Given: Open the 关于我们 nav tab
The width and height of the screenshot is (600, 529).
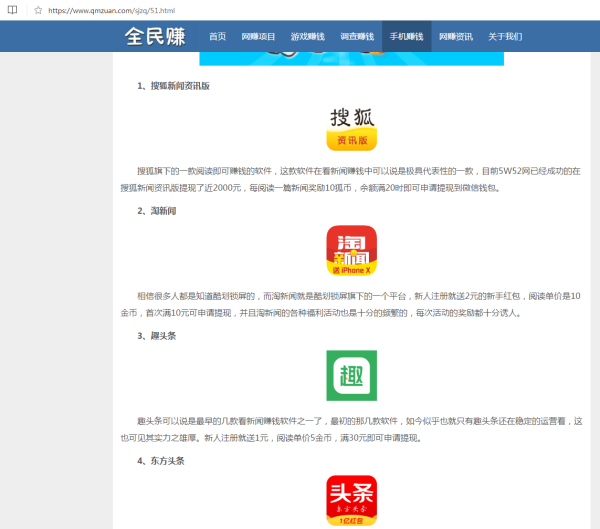Looking at the screenshot, I should click(505, 36).
